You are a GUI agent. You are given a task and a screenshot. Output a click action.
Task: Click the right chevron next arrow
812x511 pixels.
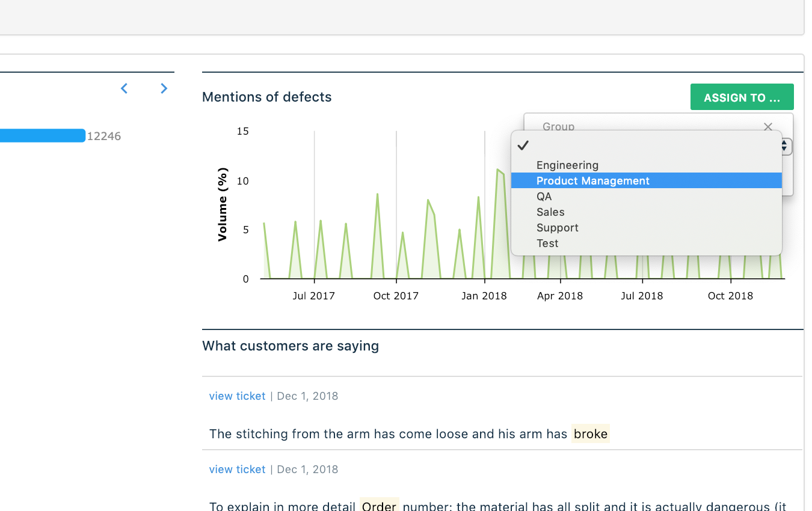tap(164, 88)
